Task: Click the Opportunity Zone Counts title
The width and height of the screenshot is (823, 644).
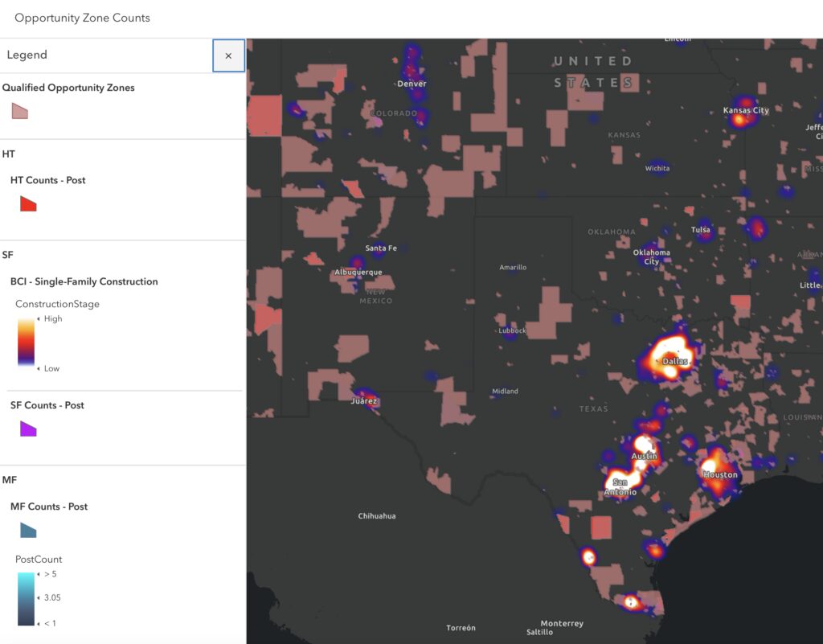Action: [83, 18]
